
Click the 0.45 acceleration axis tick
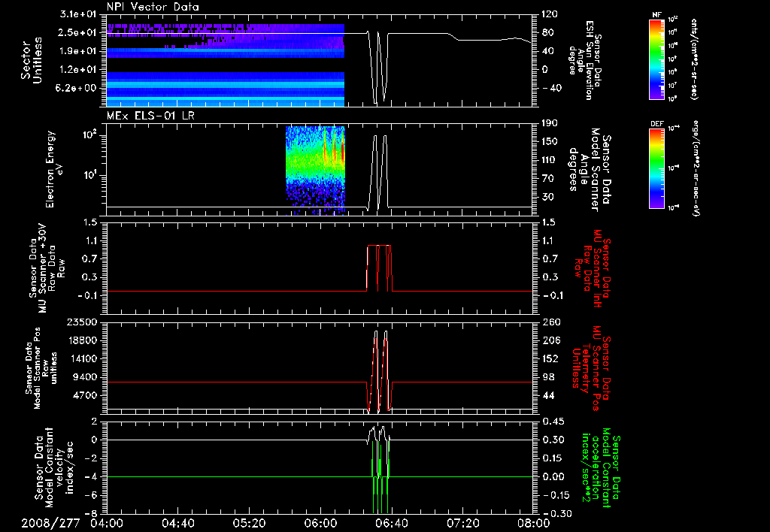click(x=553, y=421)
